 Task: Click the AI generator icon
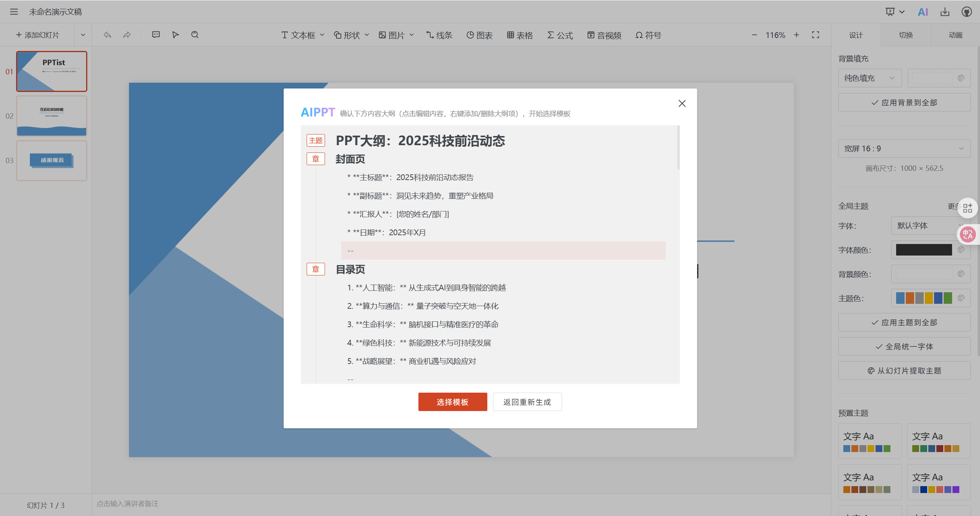click(x=923, y=12)
